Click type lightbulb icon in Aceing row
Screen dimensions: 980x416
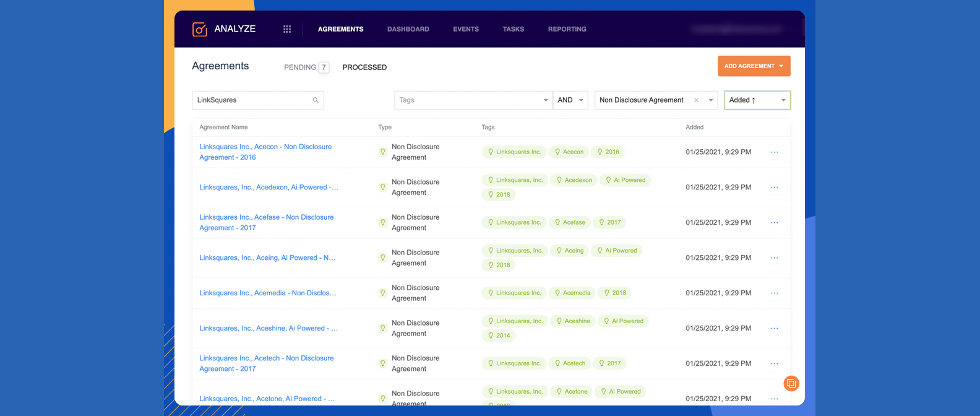click(x=382, y=258)
